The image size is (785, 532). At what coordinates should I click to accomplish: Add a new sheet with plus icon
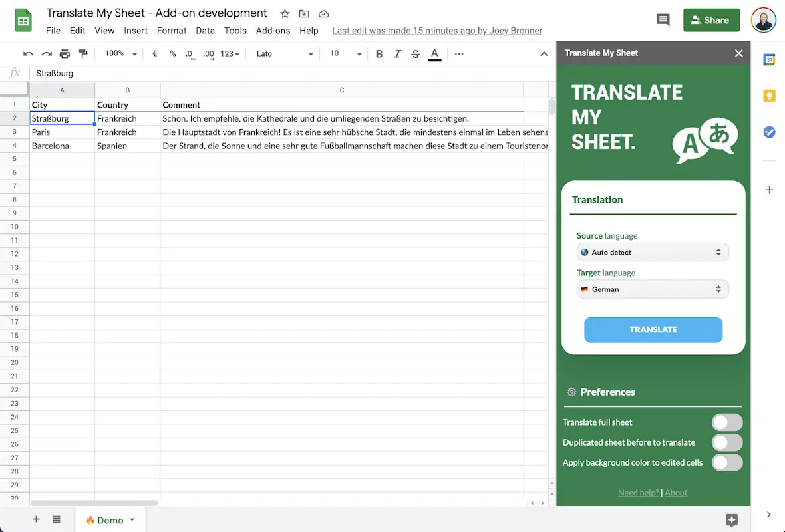click(x=36, y=519)
